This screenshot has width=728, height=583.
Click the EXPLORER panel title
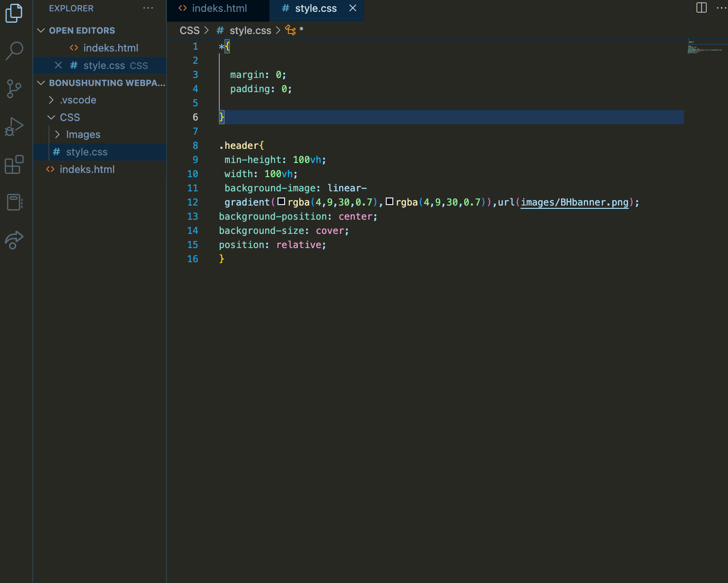[71, 9]
